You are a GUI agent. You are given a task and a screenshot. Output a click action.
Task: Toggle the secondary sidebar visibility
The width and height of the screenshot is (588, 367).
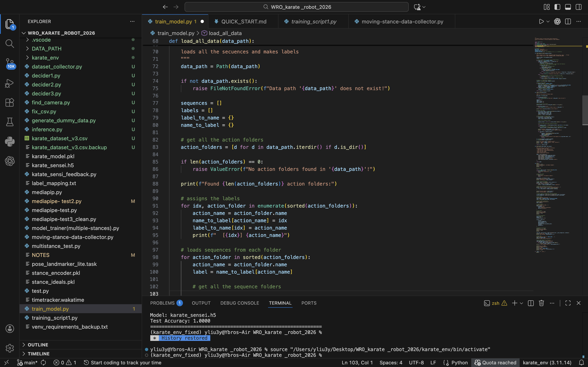[x=579, y=7]
